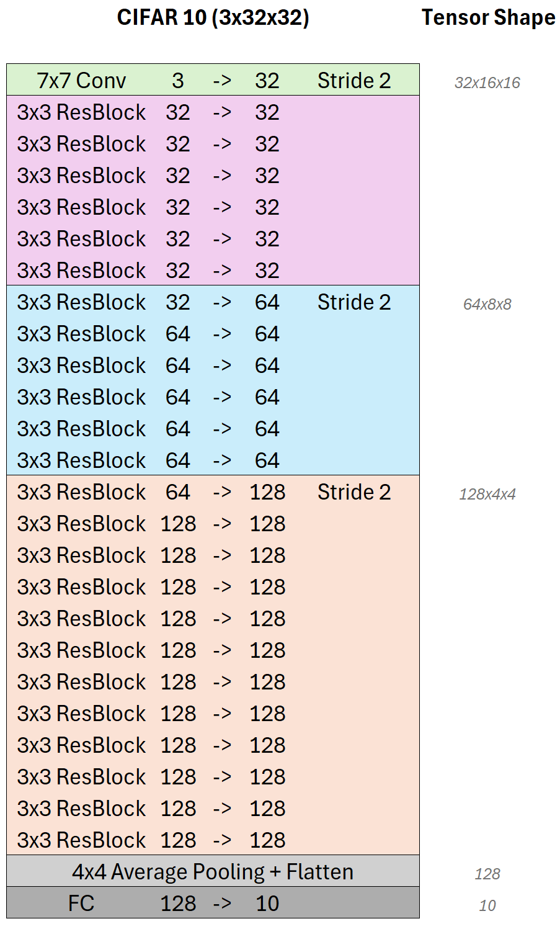Select the ResBlock label in the 64 -> 128 row
This screenshot has width=560, height=929.
(81, 492)
